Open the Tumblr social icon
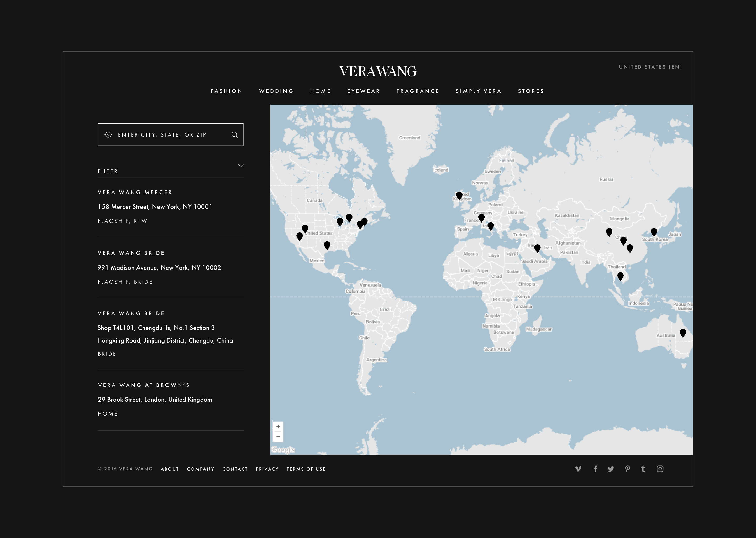The image size is (756, 538). pyautogui.click(x=643, y=468)
